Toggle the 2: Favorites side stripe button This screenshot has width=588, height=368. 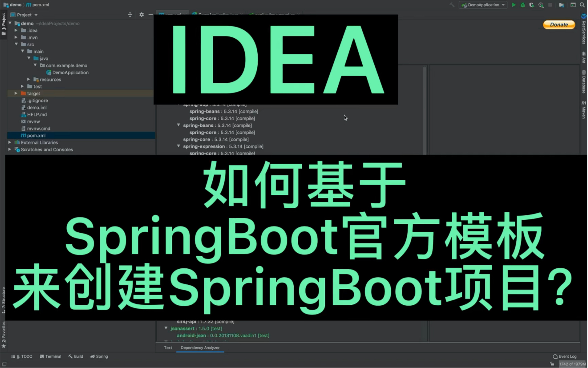coord(4,335)
